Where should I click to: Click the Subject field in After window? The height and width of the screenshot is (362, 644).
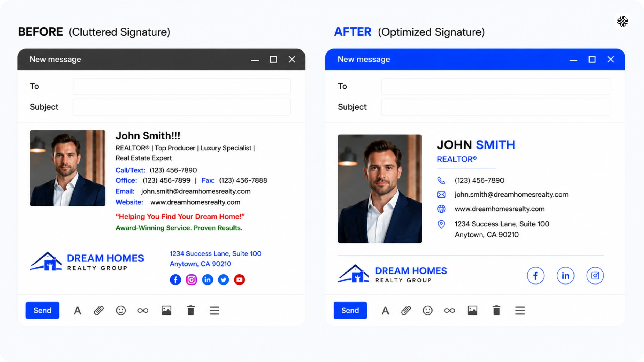496,107
